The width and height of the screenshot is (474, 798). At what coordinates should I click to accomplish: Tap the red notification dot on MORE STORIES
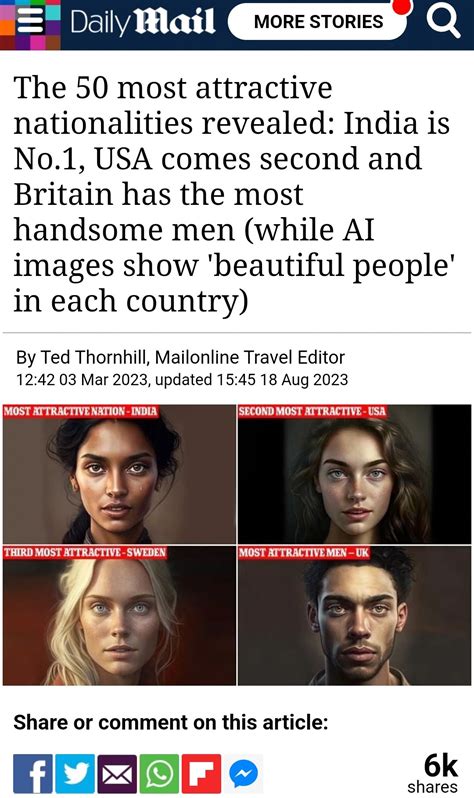coord(402,7)
